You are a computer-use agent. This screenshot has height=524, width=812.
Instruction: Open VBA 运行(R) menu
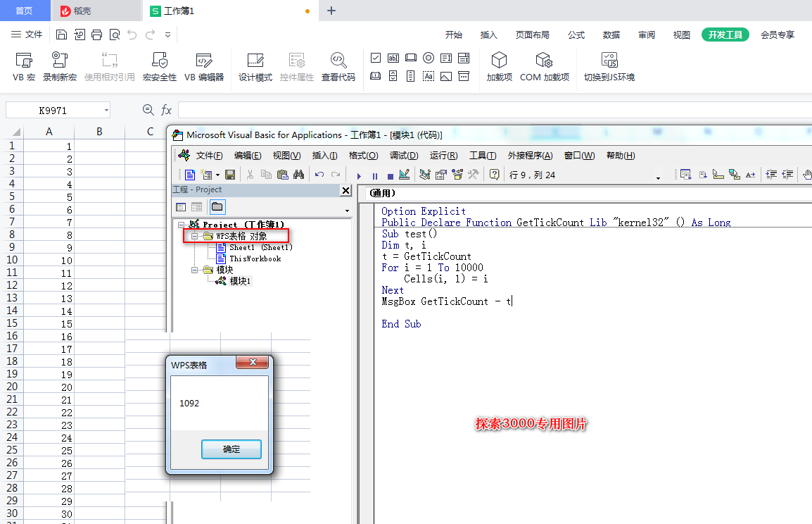(x=443, y=156)
